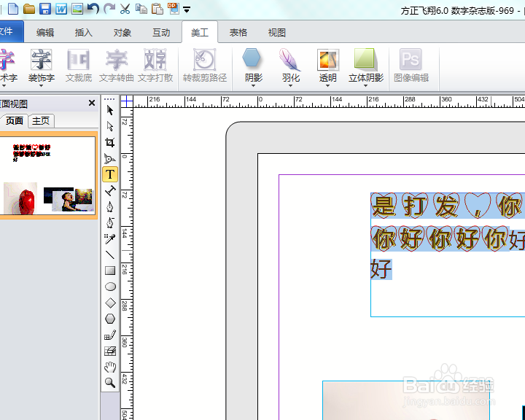Viewport: 525px width, 420px height.
Task: Select the table draw pencil tool
Action: pos(110,335)
